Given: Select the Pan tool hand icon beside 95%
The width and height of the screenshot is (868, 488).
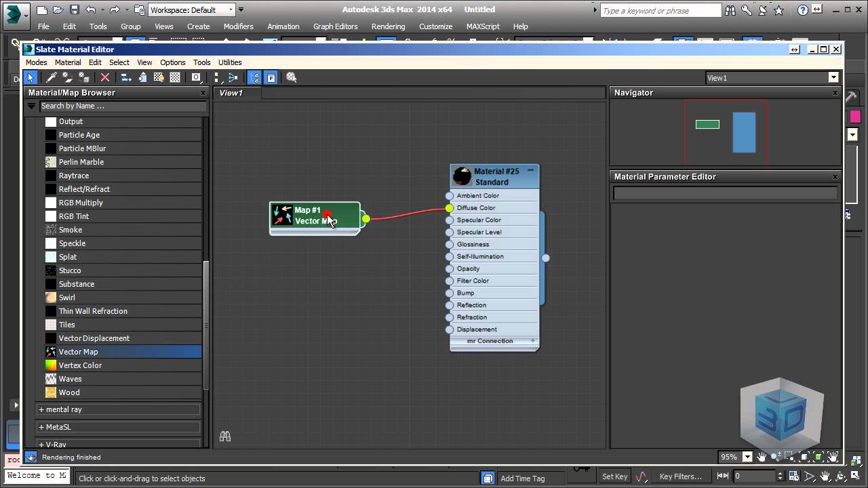Looking at the screenshot, I should coord(762,457).
